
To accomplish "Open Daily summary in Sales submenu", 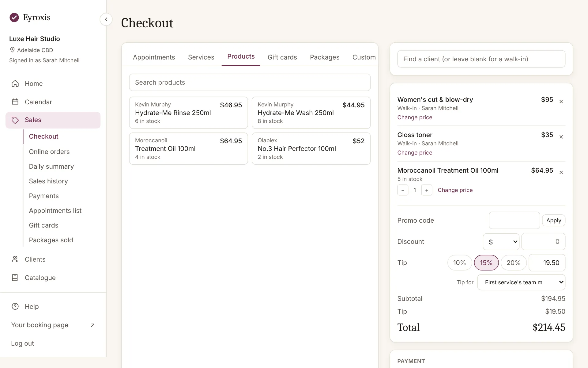I will click(51, 167).
